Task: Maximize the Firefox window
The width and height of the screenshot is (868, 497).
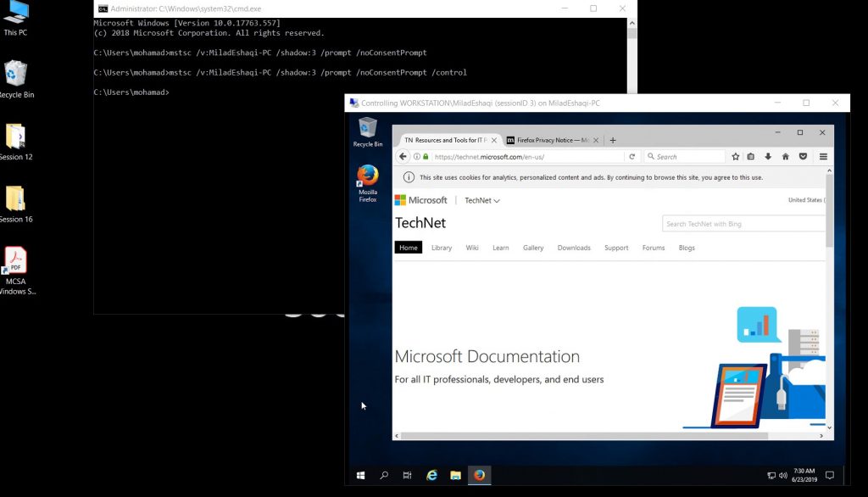Action: tap(800, 132)
